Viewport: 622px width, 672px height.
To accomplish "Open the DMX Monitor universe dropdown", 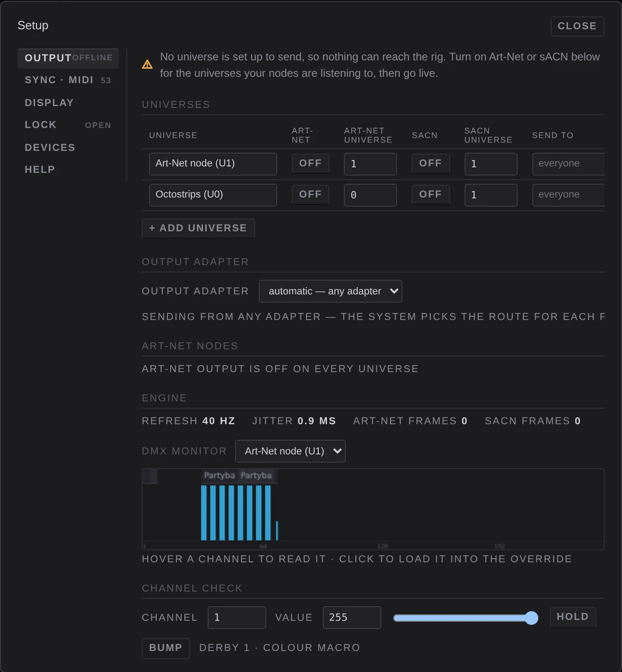I will click(x=290, y=451).
